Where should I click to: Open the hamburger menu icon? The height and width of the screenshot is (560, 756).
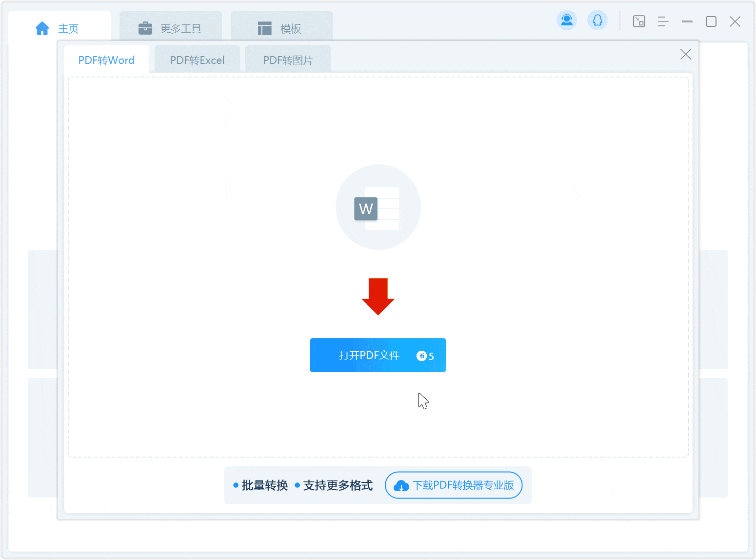(663, 21)
